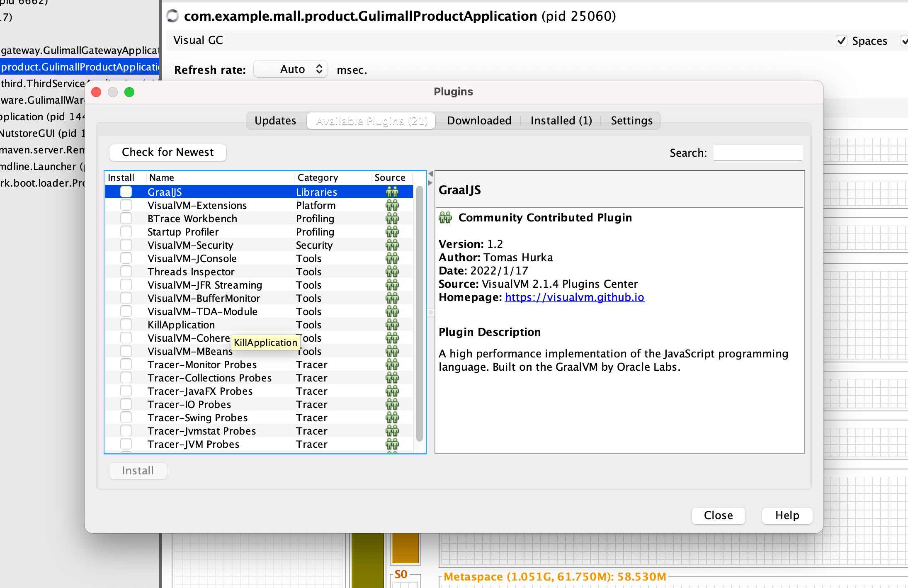
Task: Check the BTrace Workbench install checkbox
Action: point(126,218)
